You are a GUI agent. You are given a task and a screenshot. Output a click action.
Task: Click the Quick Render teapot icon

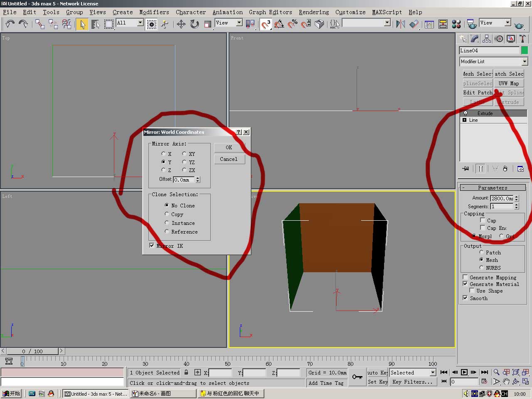[519, 25]
